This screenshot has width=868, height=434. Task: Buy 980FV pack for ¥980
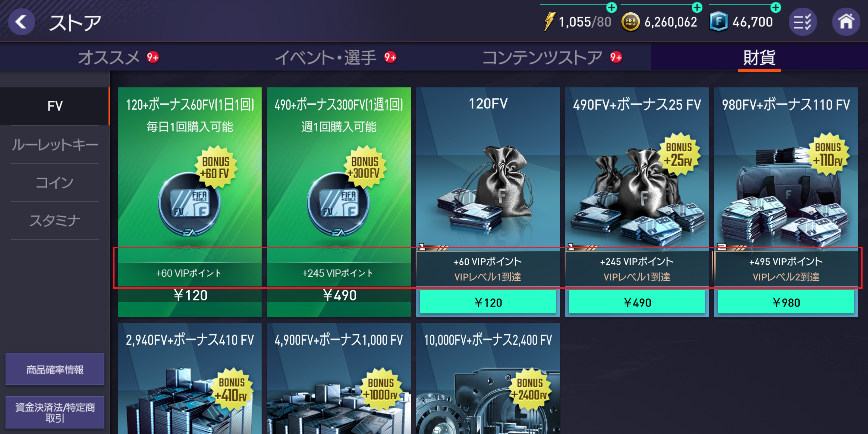(x=786, y=302)
